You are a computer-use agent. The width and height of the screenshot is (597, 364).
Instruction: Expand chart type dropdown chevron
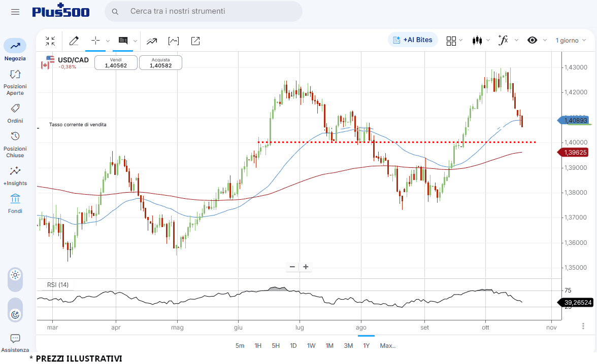click(488, 41)
